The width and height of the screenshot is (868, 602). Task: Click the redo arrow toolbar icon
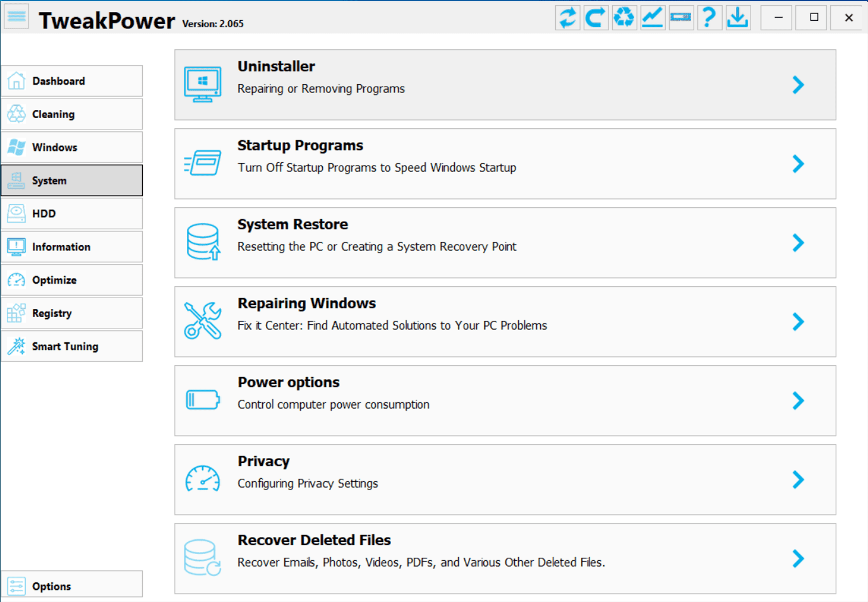click(596, 17)
